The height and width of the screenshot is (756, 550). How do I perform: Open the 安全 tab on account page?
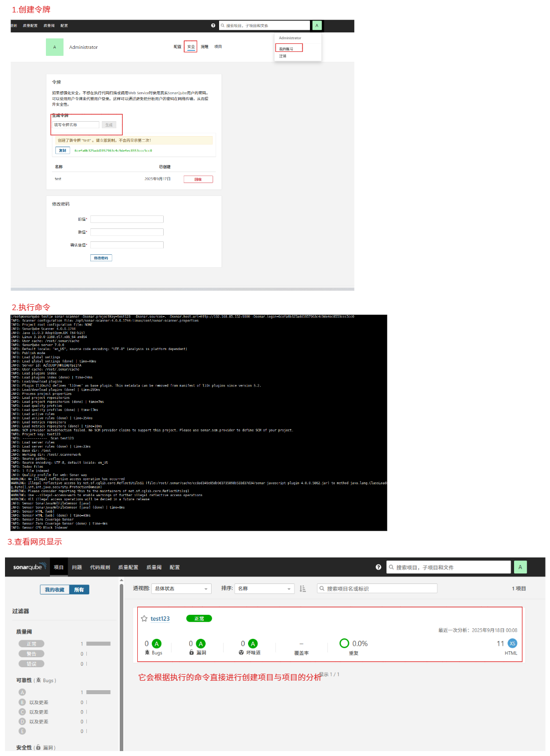[x=191, y=47]
